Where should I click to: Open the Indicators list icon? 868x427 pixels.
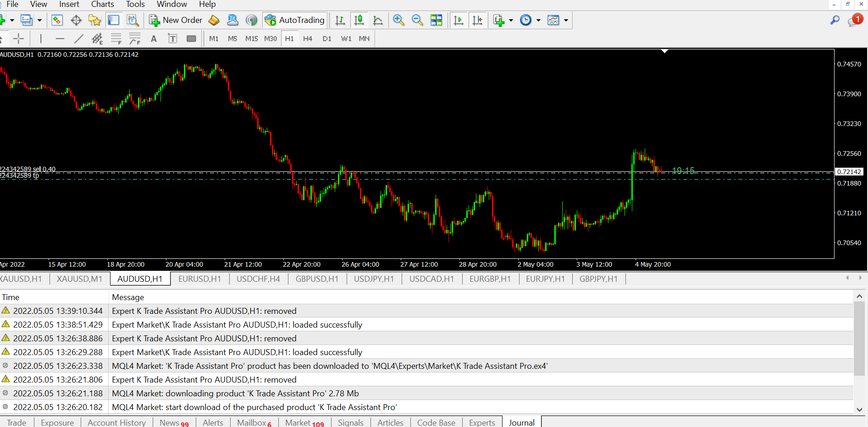click(x=498, y=20)
